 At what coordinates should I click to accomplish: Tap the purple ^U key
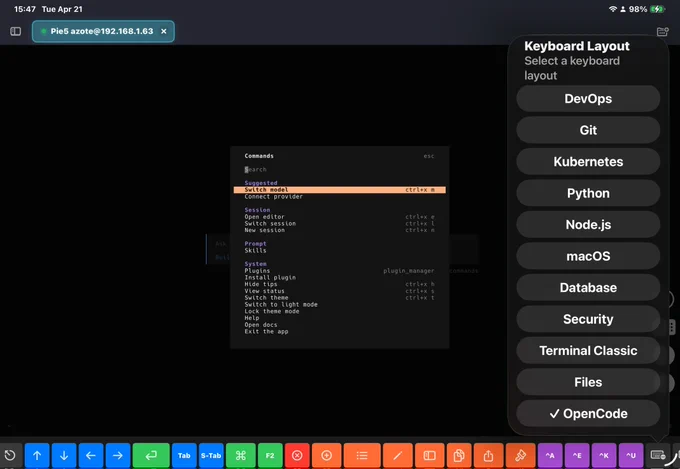pyautogui.click(x=631, y=456)
